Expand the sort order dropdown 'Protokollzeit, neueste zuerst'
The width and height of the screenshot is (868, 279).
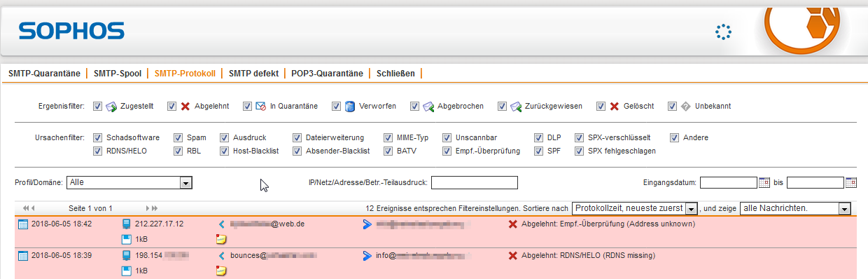click(x=636, y=209)
